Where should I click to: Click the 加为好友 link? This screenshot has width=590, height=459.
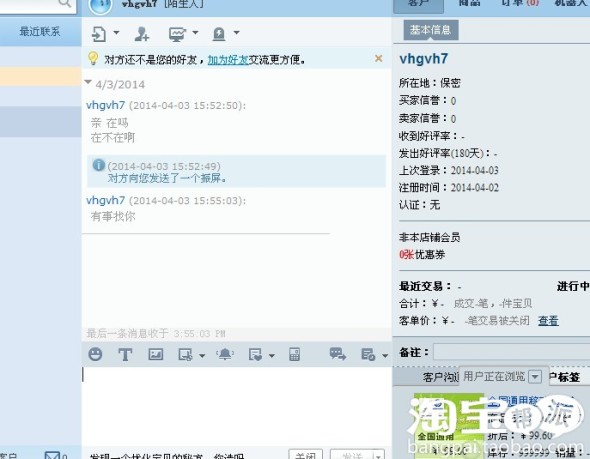pos(228,59)
